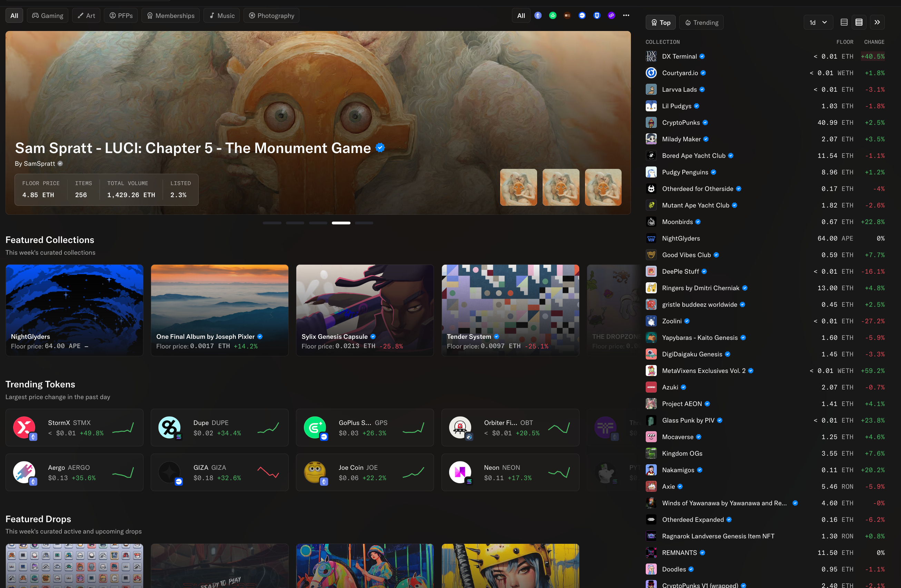Click Lil Pudgys collection avatar
This screenshot has height=588, width=901.
click(651, 106)
